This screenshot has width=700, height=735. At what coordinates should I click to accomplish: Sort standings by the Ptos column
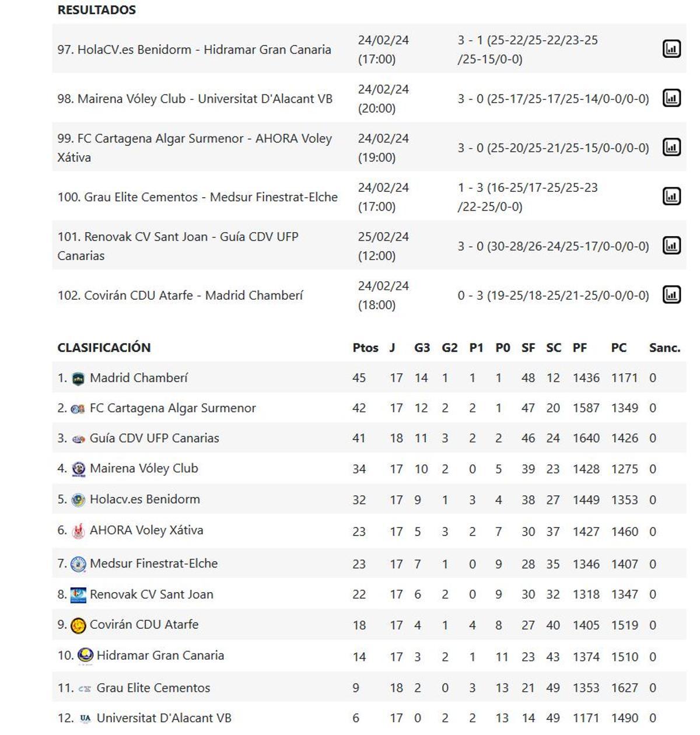click(365, 347)
